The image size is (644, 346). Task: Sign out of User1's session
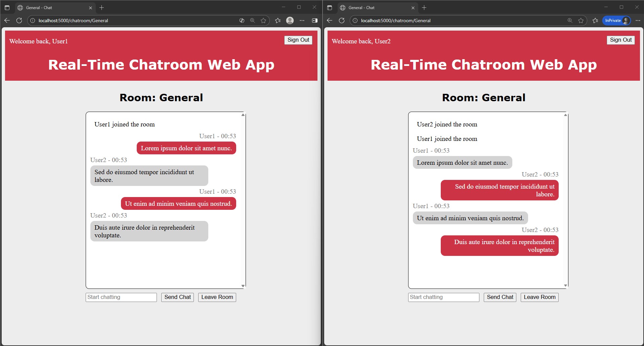(x=298, y=40)
